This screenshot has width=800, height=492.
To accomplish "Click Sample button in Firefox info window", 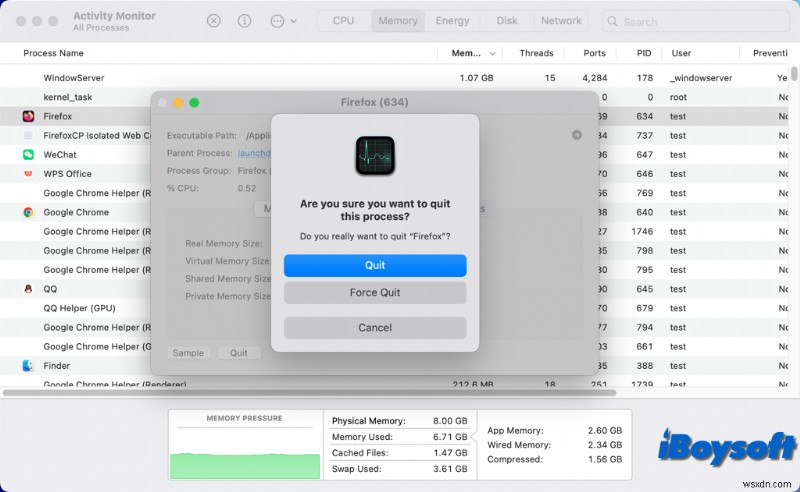I will [x=188, y=353].
